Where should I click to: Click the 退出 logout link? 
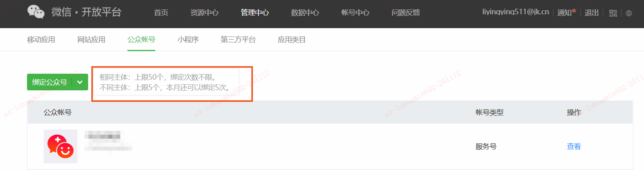click(592, 13)
